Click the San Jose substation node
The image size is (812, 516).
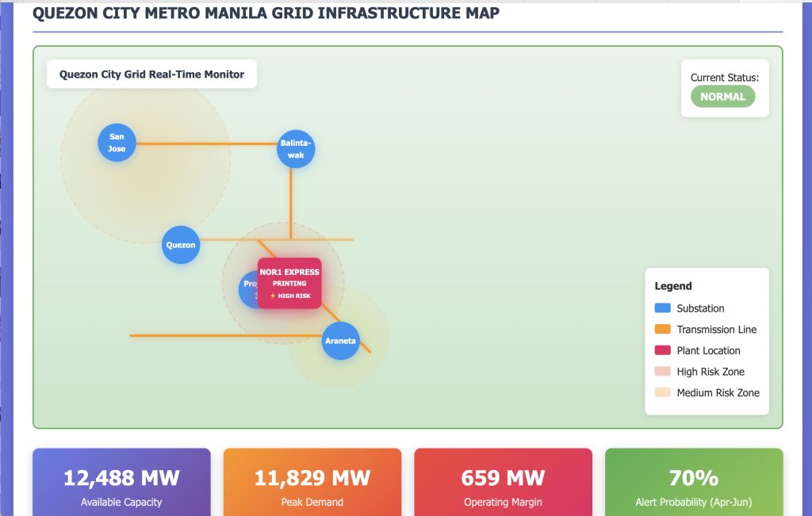coord(117,143)
